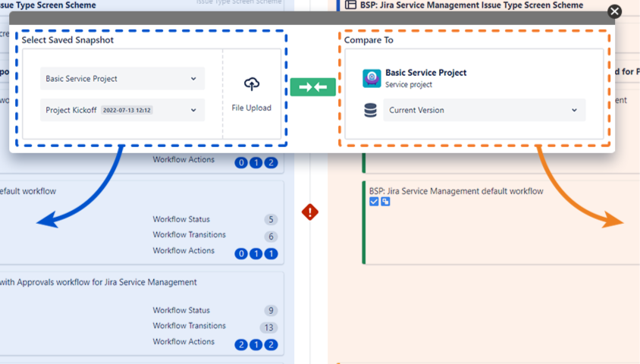This screenshot has height=364, width=640.
Task: Toggle the checkbox under BSP default workflow
Action: coord(374,202)
